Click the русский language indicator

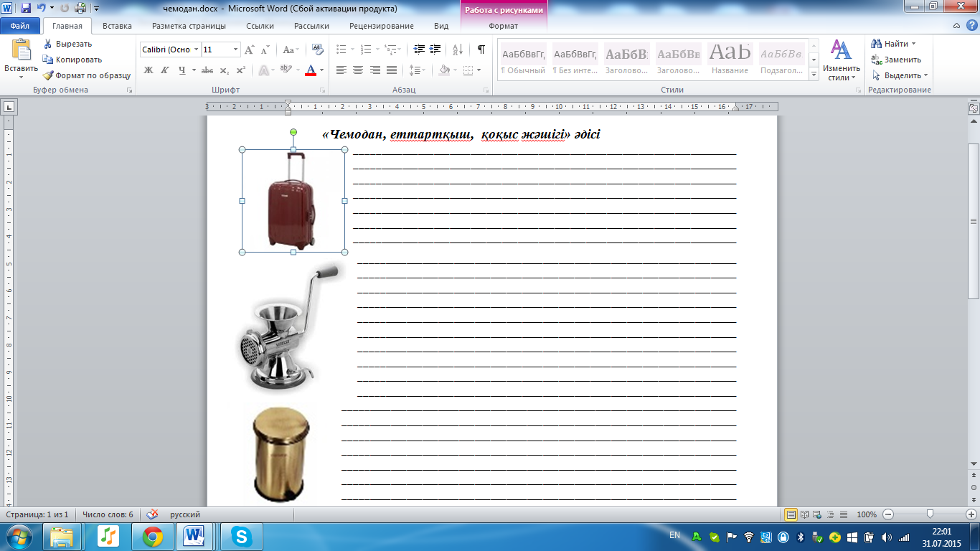pos(185,514)
